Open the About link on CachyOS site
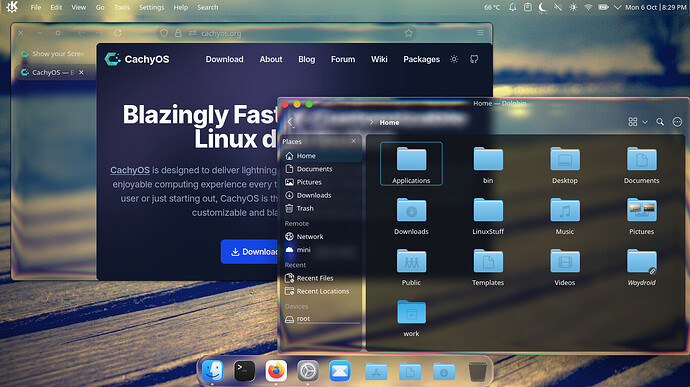 tap(271, 59)
